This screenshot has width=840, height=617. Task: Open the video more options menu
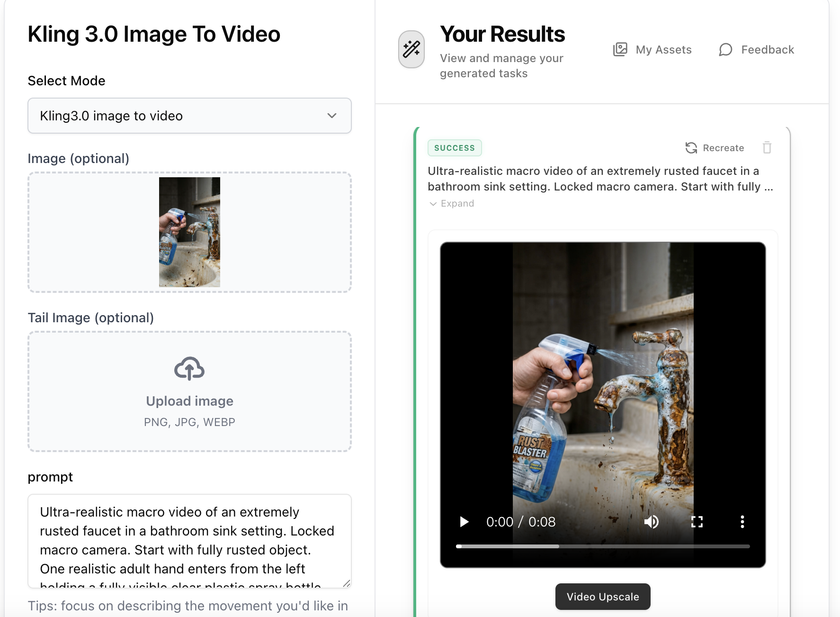742,522
